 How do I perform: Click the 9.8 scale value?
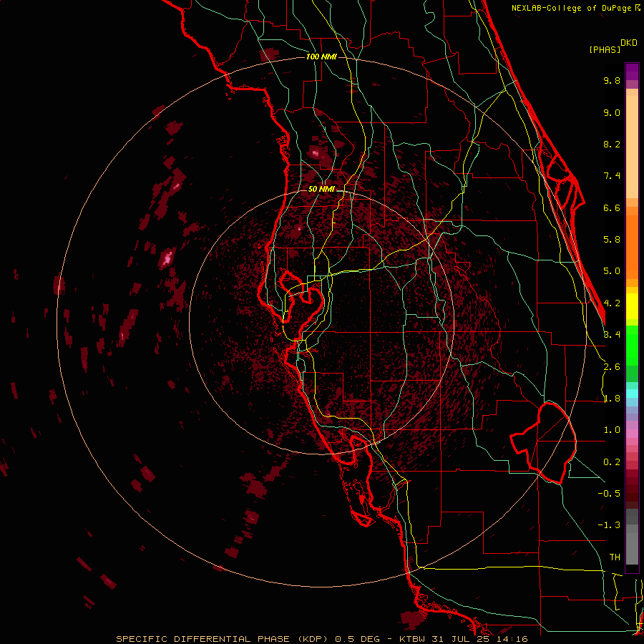pos(612,80)
